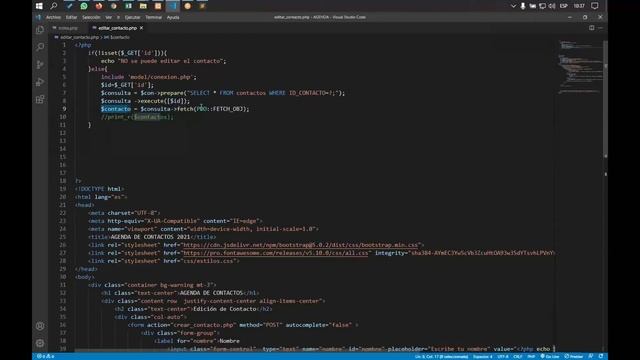Open the Archivo menu
This screenshot has height=360, width=640.
tap(53, 17)
